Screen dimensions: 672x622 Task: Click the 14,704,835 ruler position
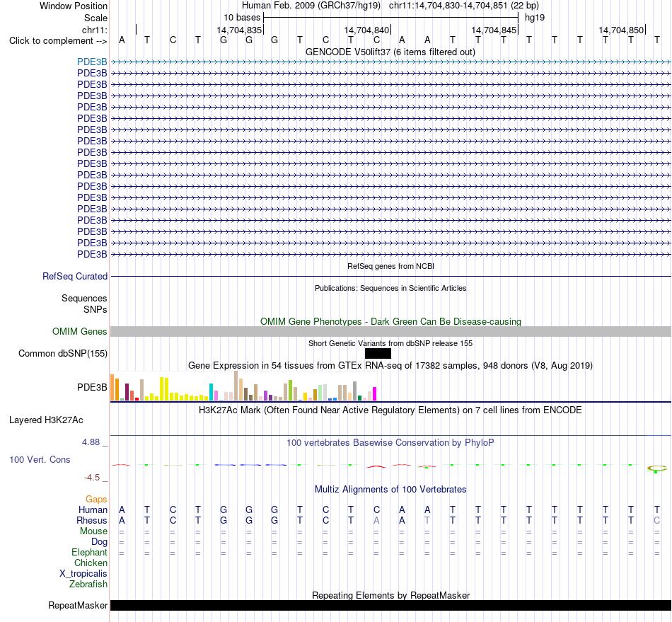[238, 30]
